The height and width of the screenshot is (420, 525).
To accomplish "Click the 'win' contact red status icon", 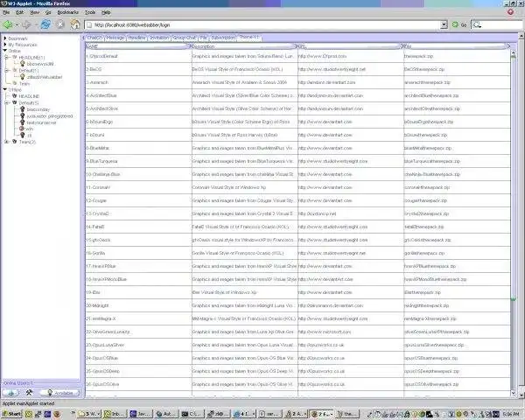I will [22, 129].
